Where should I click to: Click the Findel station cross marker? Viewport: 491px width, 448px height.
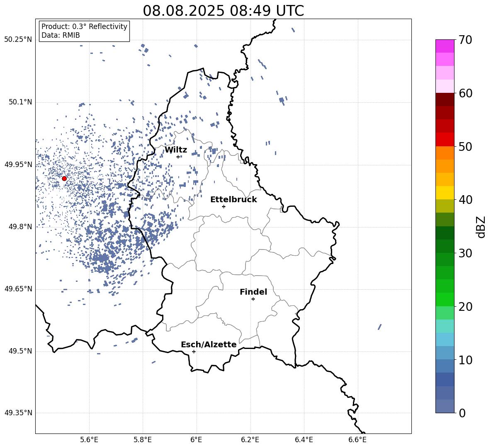[253, 299]
